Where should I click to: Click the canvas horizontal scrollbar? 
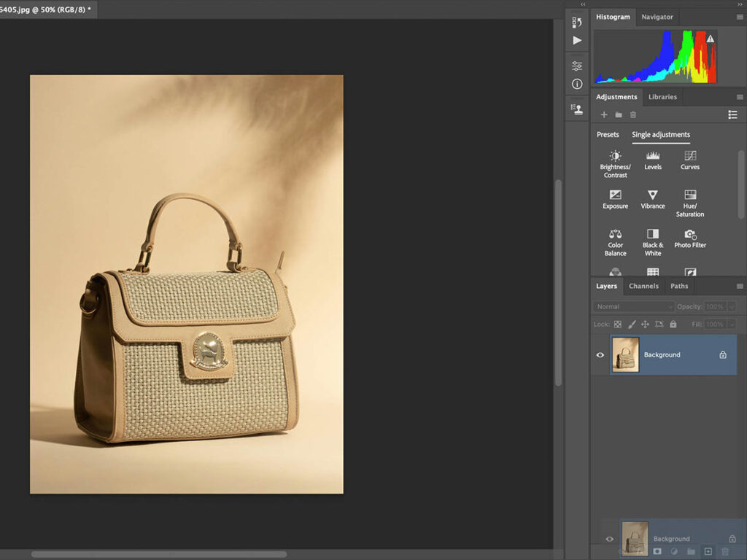(x=159, y=554)
